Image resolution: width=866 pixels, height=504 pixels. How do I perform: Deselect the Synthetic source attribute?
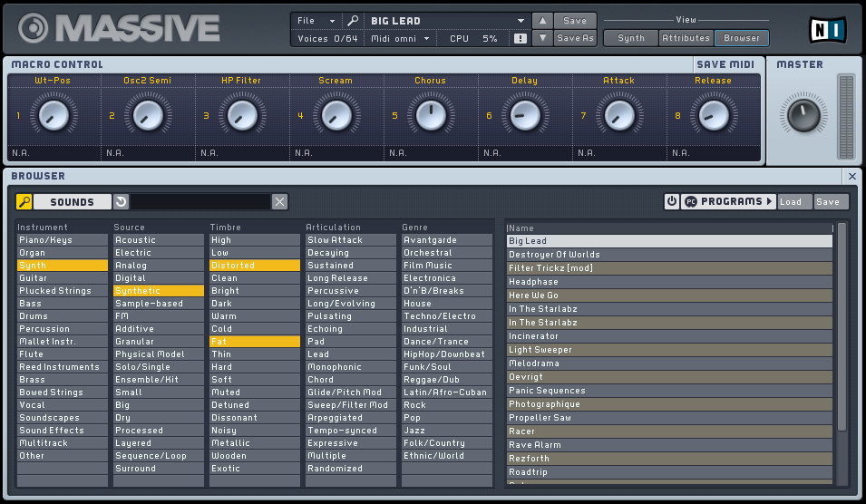click(159, 291)
